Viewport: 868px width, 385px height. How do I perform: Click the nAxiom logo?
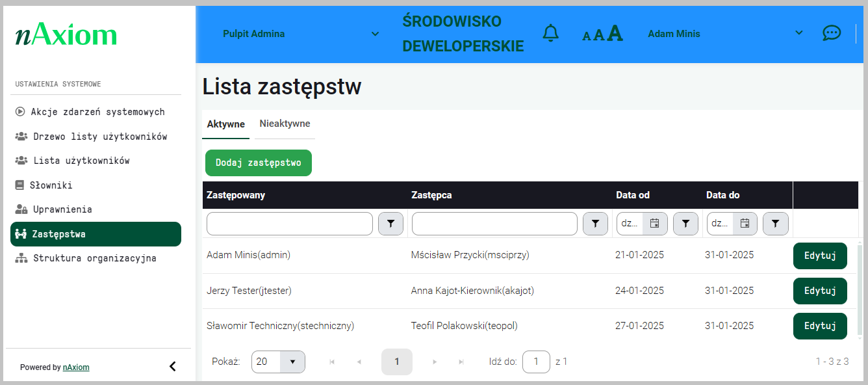[x=66, y=34]
